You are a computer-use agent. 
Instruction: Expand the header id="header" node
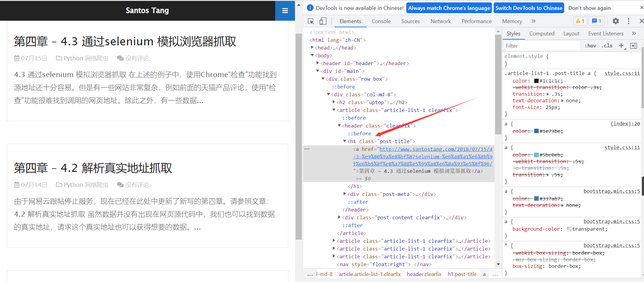tap(317, 63)
